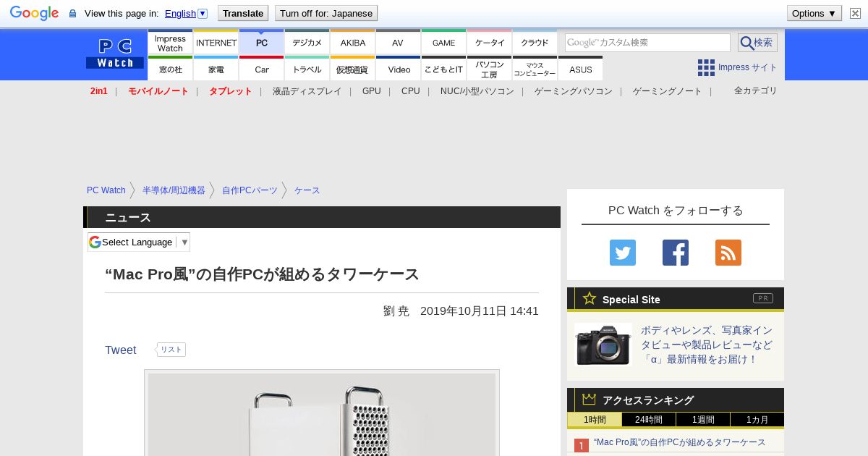This screenshot has height=456, width=868.
Task: Open the INTERNET tab
Action: click(x=216, y=43)
